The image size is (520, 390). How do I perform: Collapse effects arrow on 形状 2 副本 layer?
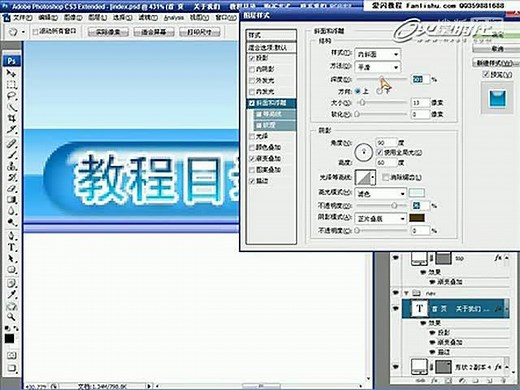507,367
